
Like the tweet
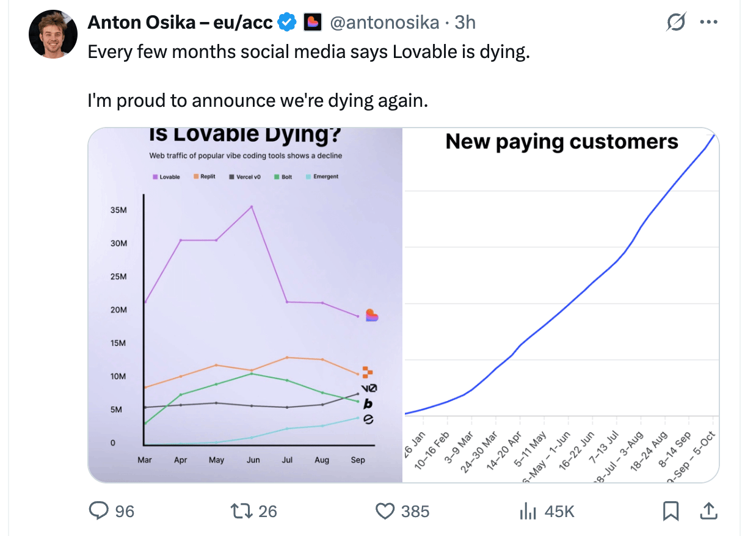tap(385, 510)
